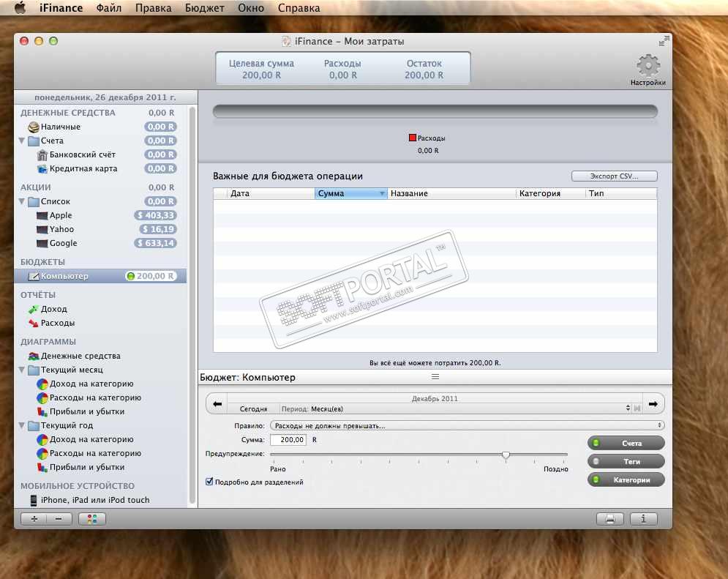Open the Настройки gear icon
This screenshot has width=728, height=579.
click(648, 65)
